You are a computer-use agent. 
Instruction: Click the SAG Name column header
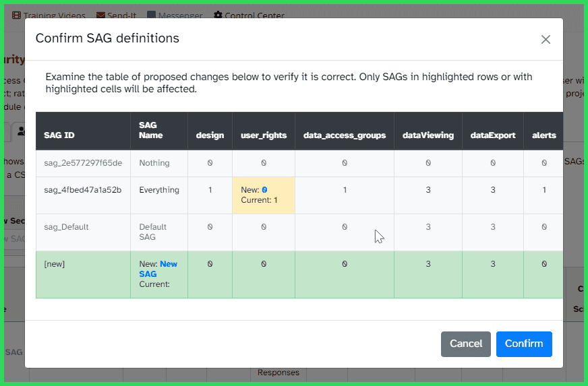(159, 131)
